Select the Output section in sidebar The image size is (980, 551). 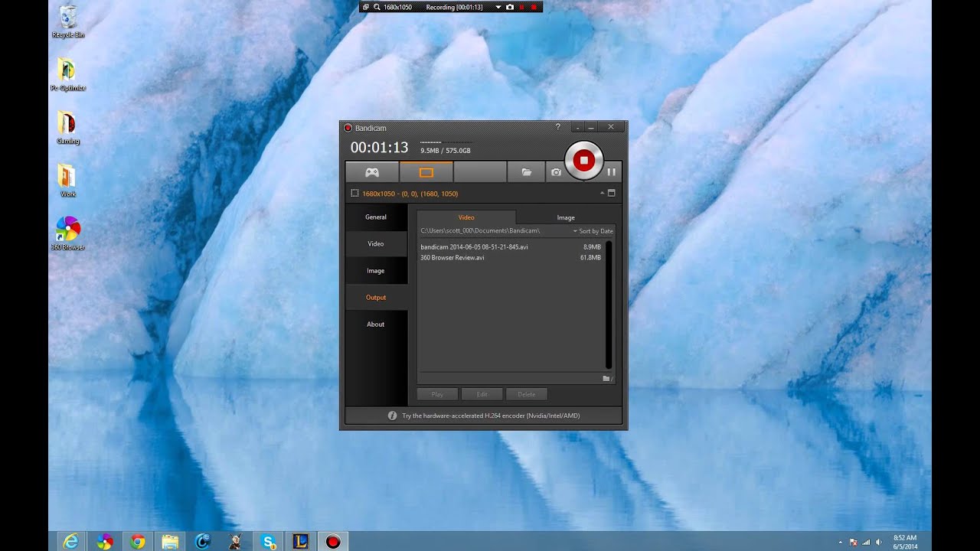pos(376,298)
